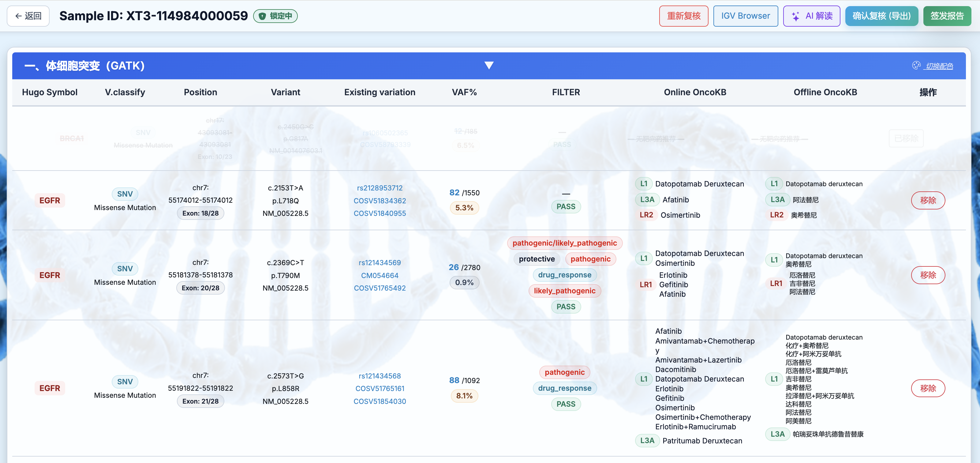Click 重新复核 re-review button
The width and height of the screenshot is (980, 463).
pyautogui.click(x=683, y=16)
